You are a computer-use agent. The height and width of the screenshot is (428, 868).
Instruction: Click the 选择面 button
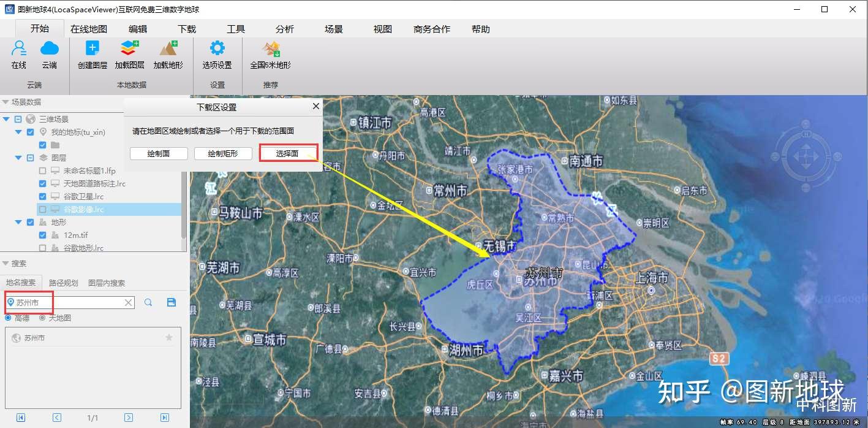pos(288,153)
